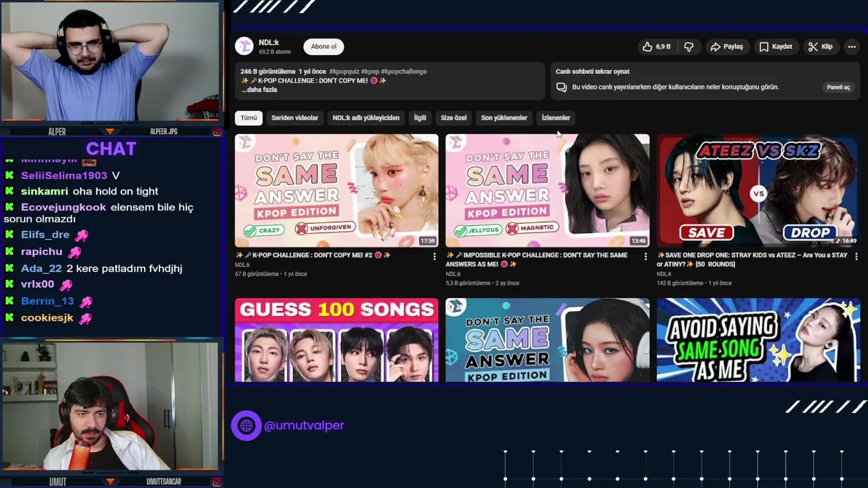Open options menu for DON'T COPY ME #2 video
This screenshot has height=488, width=868.
click(435, 256)
